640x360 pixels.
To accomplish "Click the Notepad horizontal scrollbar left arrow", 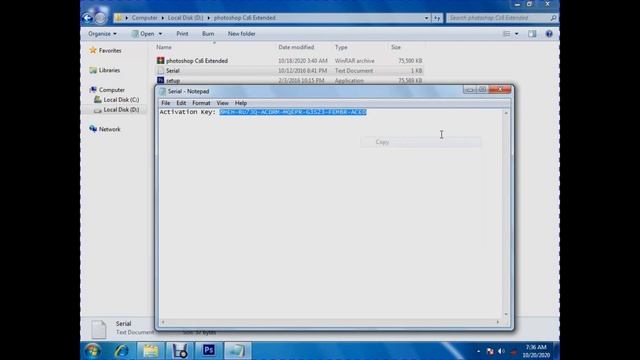I will [x=163, y=322].
